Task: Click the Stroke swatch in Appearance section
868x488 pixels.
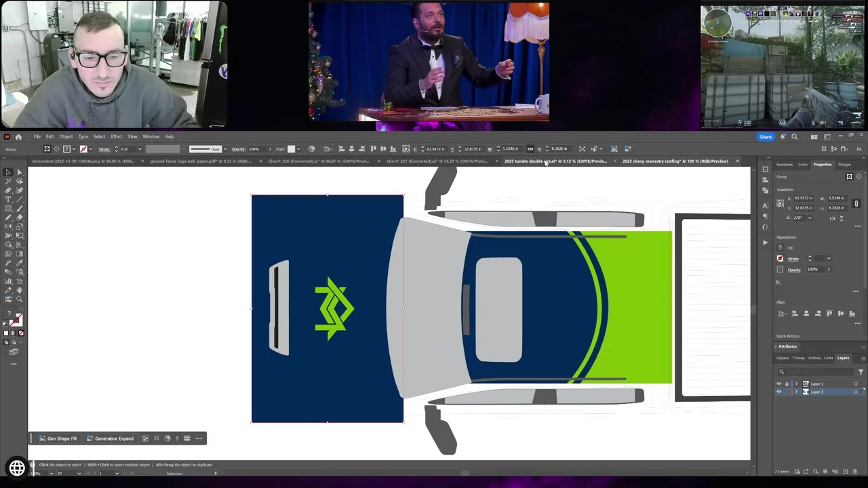Action: pyautogui.click(x=780, y=258)
